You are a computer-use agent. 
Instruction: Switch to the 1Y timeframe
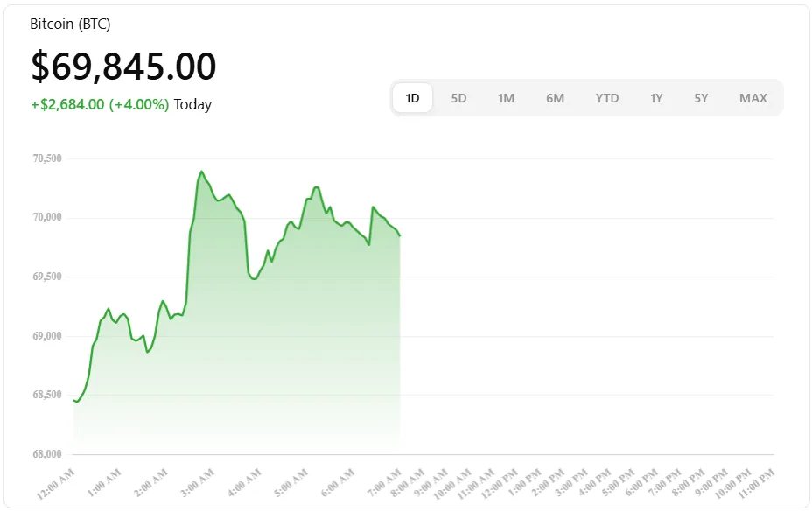click(x=655, y=98)
